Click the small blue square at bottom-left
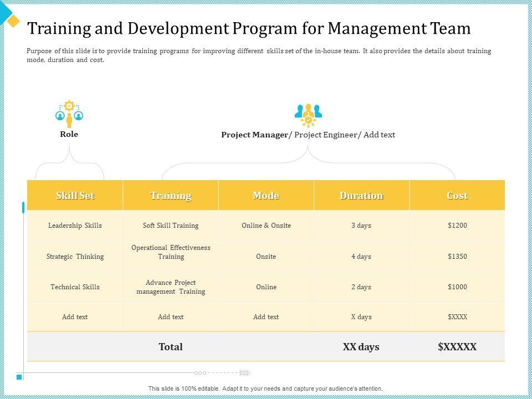The height and width of the screenshot is (399, 532). click(19, 377)
